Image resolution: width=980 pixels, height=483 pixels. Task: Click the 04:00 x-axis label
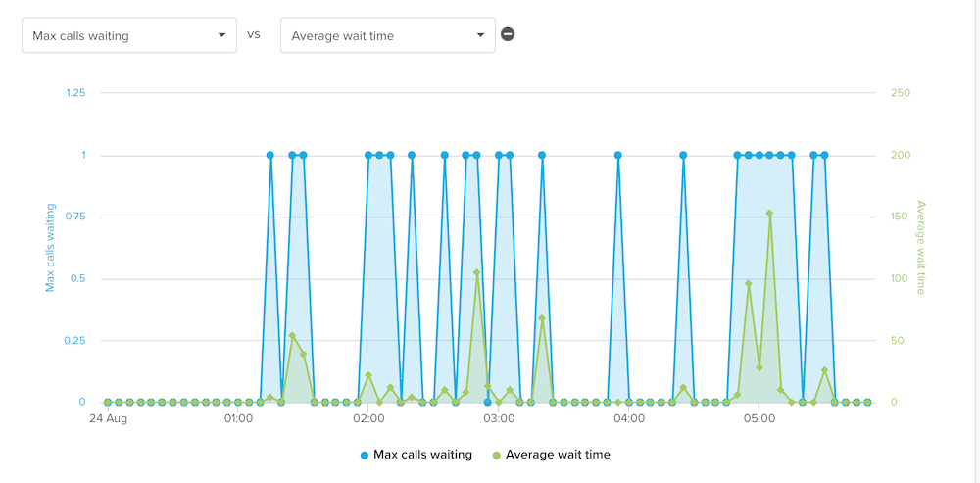[x=628, y=418]
